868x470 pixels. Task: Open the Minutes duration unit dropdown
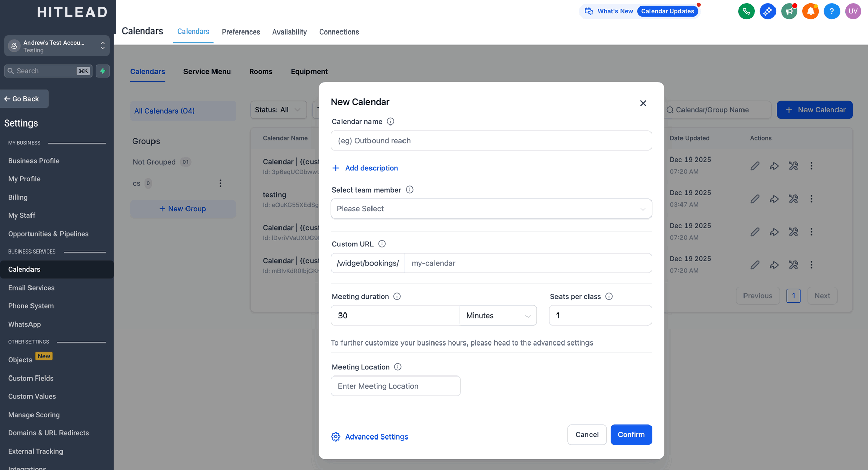pos(498,316)
